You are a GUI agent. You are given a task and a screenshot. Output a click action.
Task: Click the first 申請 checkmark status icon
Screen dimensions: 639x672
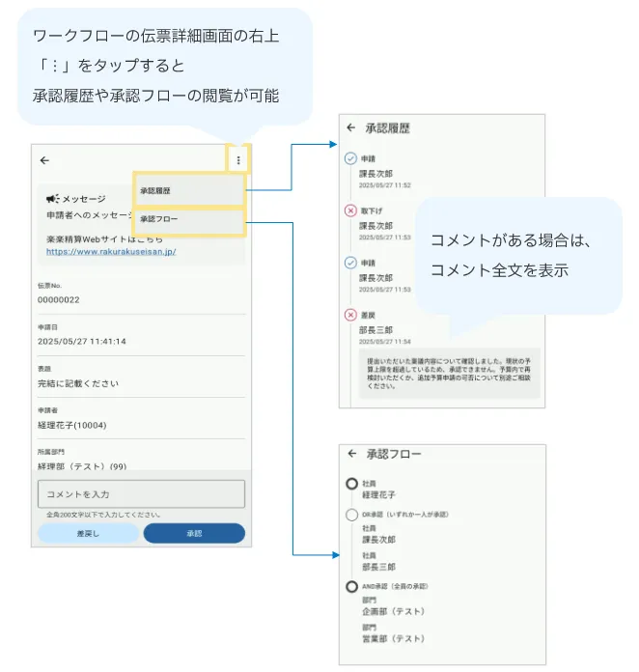pyautogui.click(x=350, y=158)
